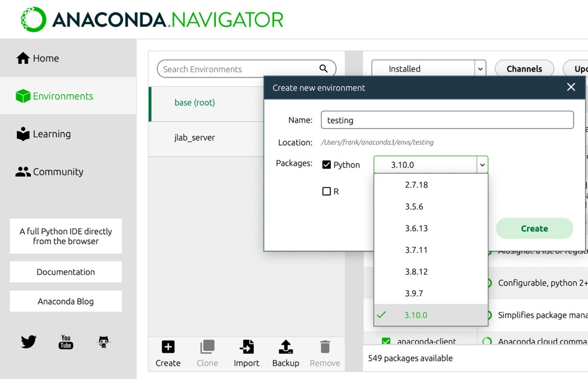
Task: Click the Configurable, python 2+ description text
Action: point(543,283)
